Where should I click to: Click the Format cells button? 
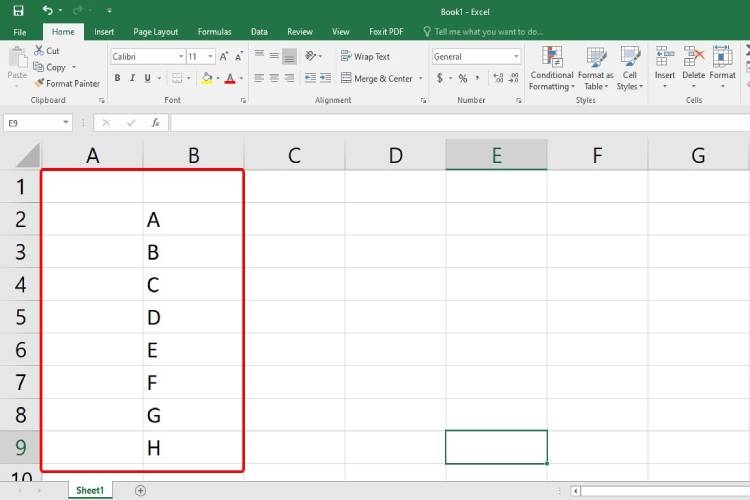(722, 67)
